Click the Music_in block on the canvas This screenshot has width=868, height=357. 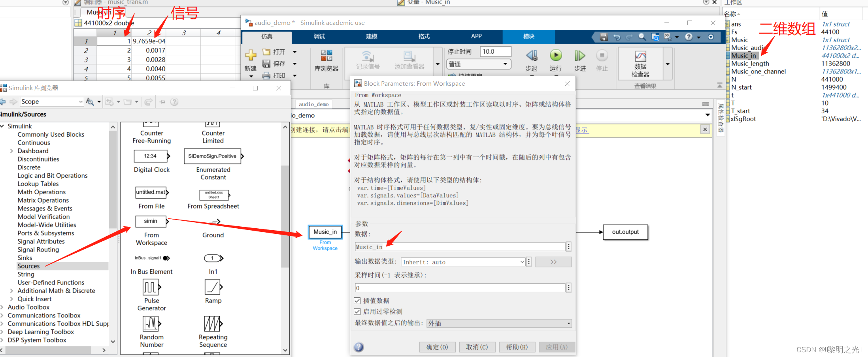coord(325,232)
